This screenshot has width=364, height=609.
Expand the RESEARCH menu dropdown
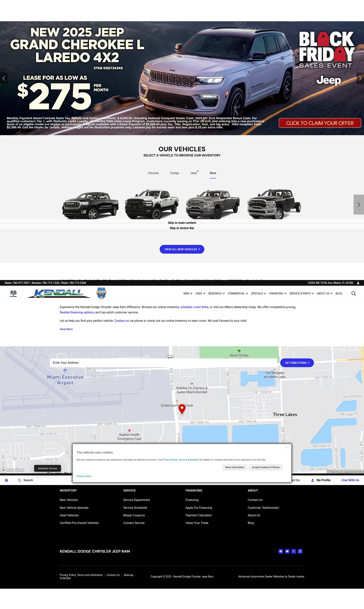click(x=217, y=293)
